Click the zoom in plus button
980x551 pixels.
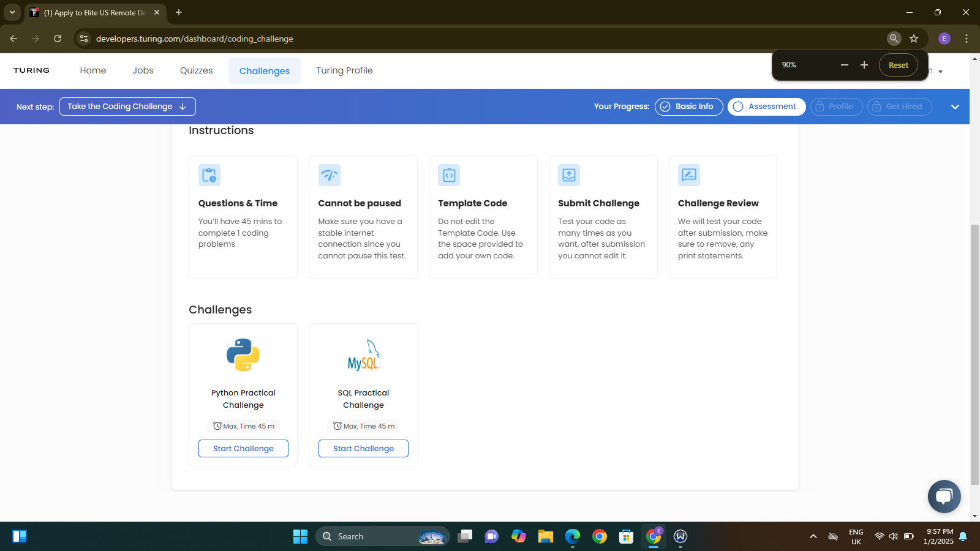[x=864, y=65]
